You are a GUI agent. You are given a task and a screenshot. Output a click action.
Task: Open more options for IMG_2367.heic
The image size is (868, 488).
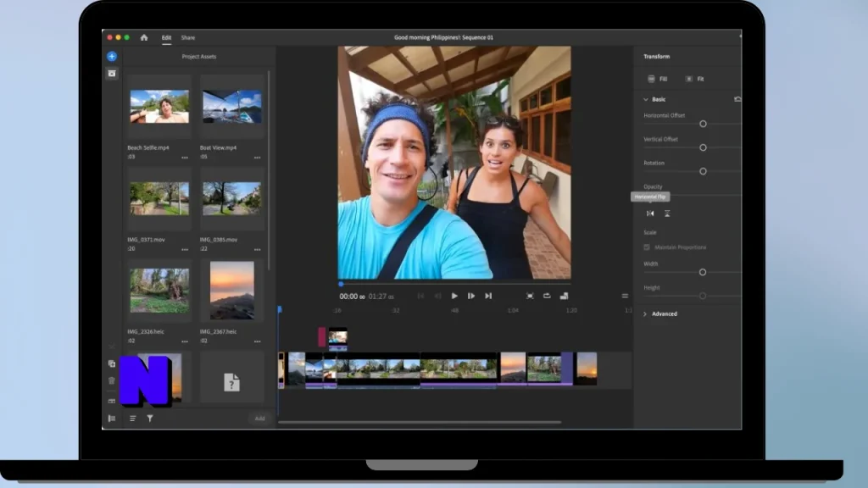pyautogui.click(x=258, y=341)
